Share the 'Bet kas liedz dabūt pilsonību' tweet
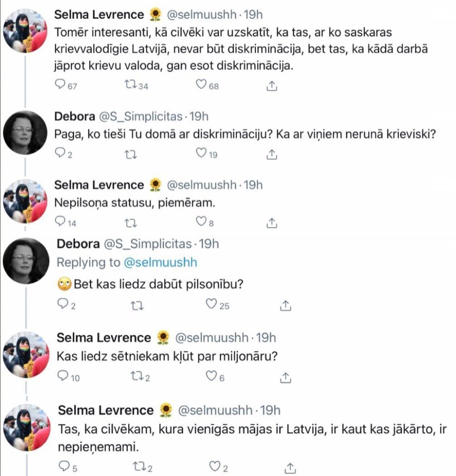This screenshot has height=476, width=456. coord(286,305)
